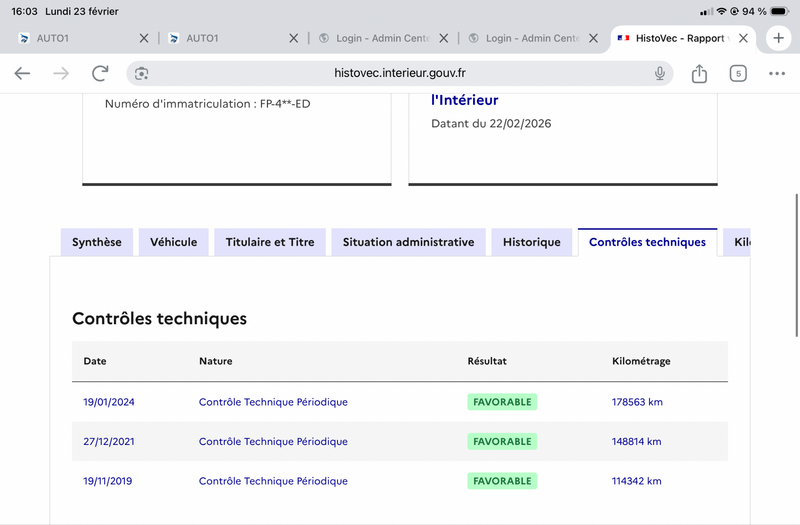Open the tab overview showing 5 tabs
This screenshot has height=525, width=800.
pos(738,73)
